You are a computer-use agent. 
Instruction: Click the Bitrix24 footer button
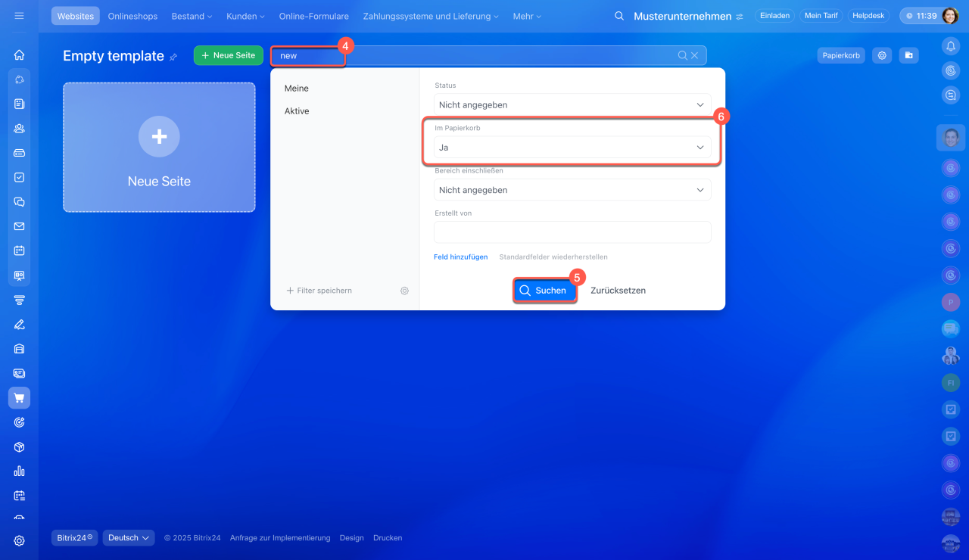tap(75, 538)
